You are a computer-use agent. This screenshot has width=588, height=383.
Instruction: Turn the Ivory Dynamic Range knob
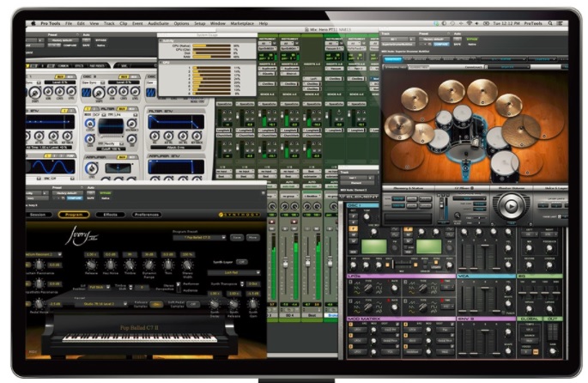click(x=149, y=265)
